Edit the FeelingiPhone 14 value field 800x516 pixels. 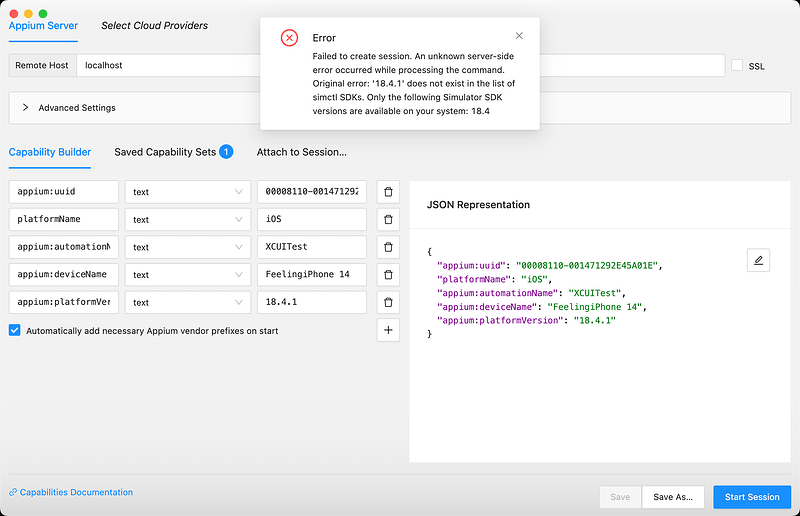(x=312, y=275)
